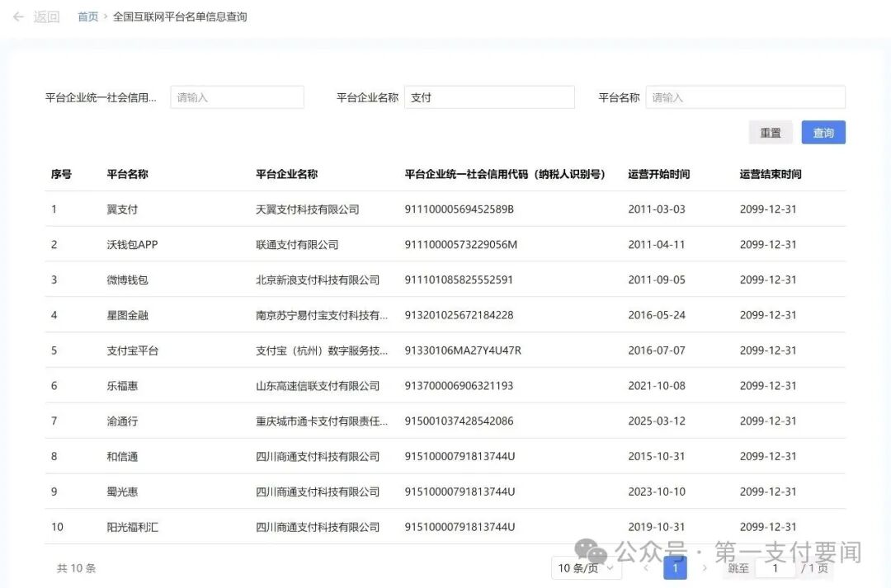The width and height of the screenshot is (891, 588).
Task: Click the 沃钱包APP platform name
Action: (x=131, y=244)
